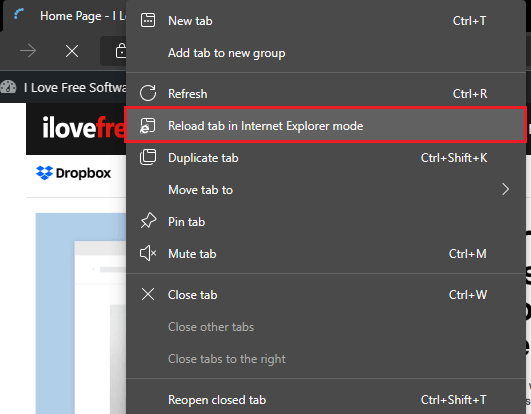Viewport: 531px width, 414px height.
Task: Click the muted speaker icon
Action: tap(148, 253)
